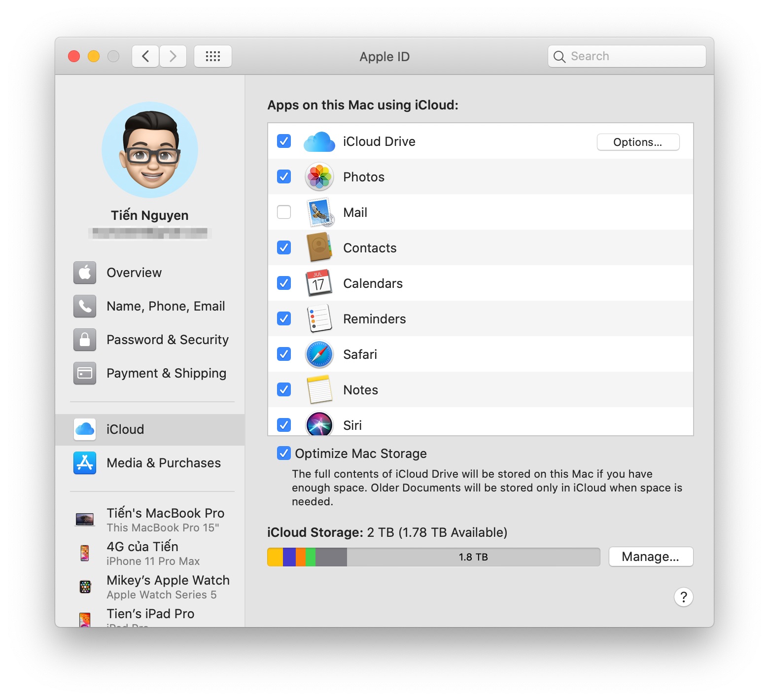Screen dimensions: 769x700
Task: Click the Mail stamp icon
Action: (x=320, y=212)
